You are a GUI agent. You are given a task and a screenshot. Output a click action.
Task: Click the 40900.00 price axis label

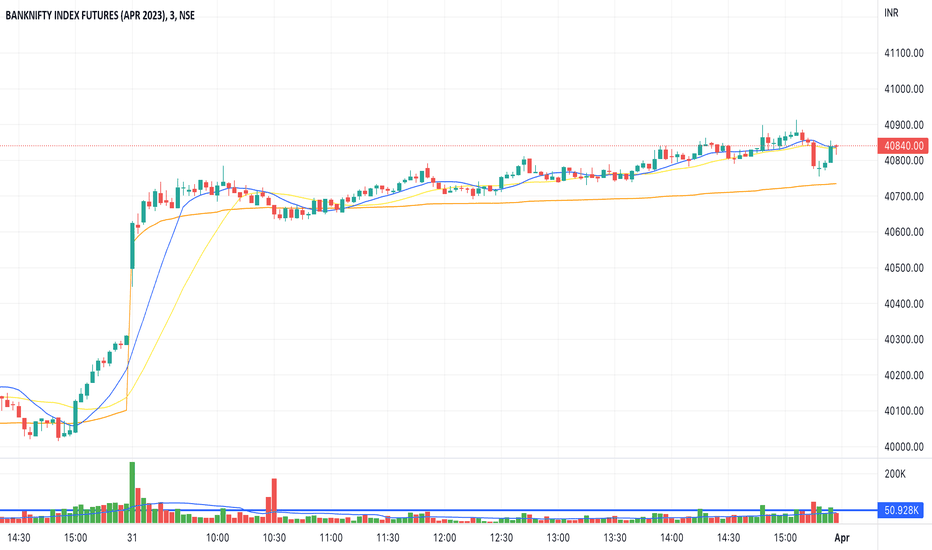[x=903, y=125]
